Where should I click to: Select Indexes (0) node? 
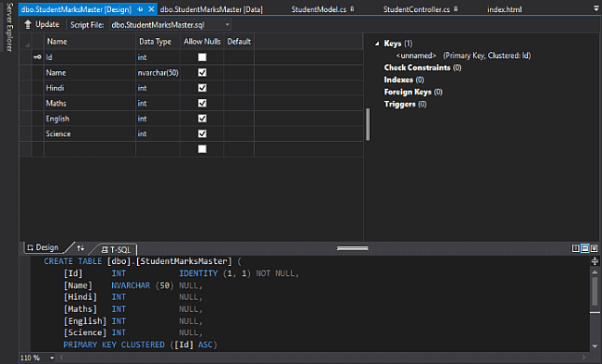click(x=405, y=80)
